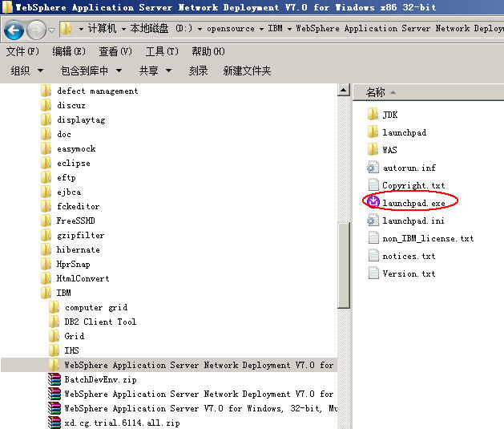
Task: Select 本地磁盘 (D:) breadcrumb segment
Action: tap(161, 29)
